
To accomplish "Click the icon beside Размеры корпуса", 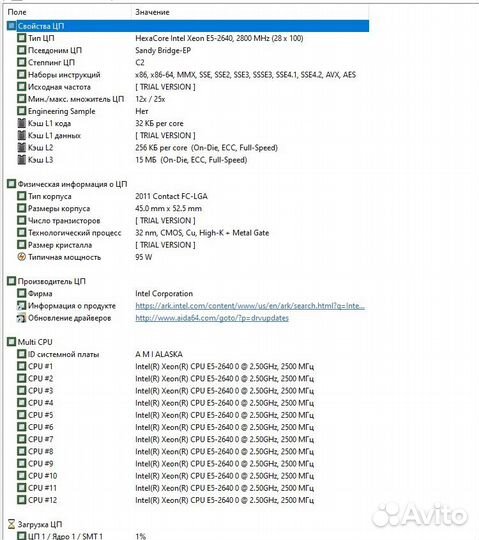I will (22, 208).
